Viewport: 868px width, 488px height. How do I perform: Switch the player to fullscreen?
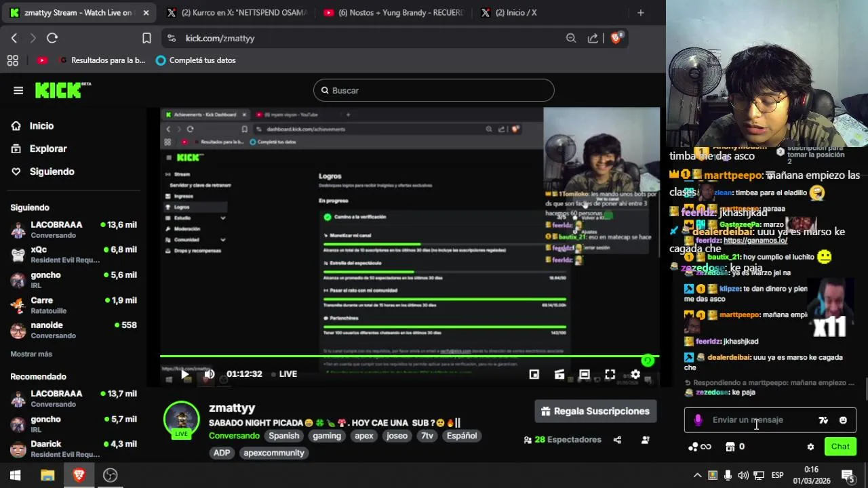pos(610,374)
